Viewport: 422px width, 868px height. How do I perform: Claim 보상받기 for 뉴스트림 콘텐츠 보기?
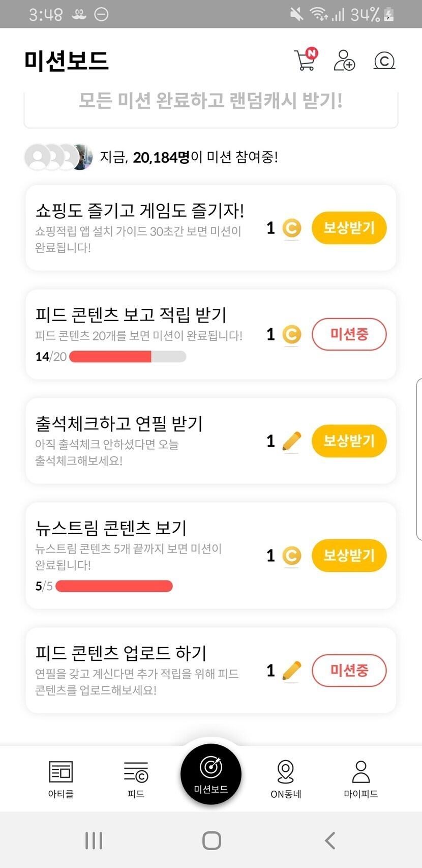(349, 555)
